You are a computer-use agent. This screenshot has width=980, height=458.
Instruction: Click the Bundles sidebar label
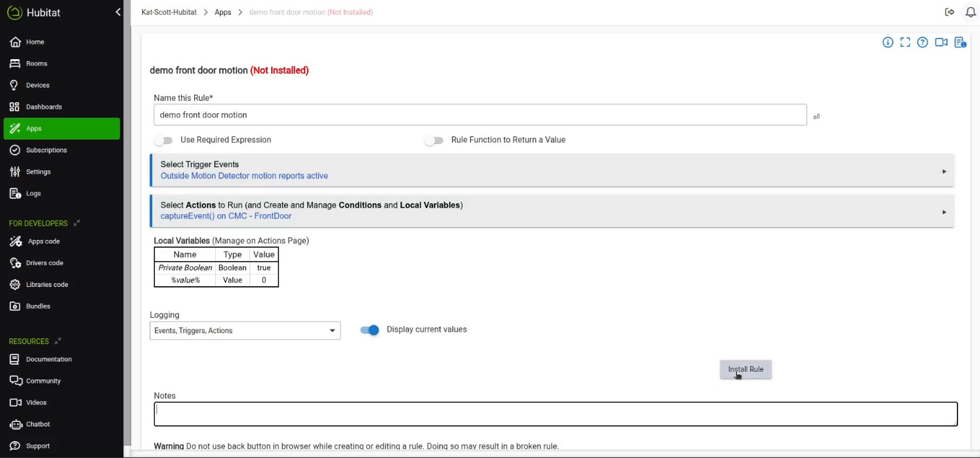coord(38,306)
